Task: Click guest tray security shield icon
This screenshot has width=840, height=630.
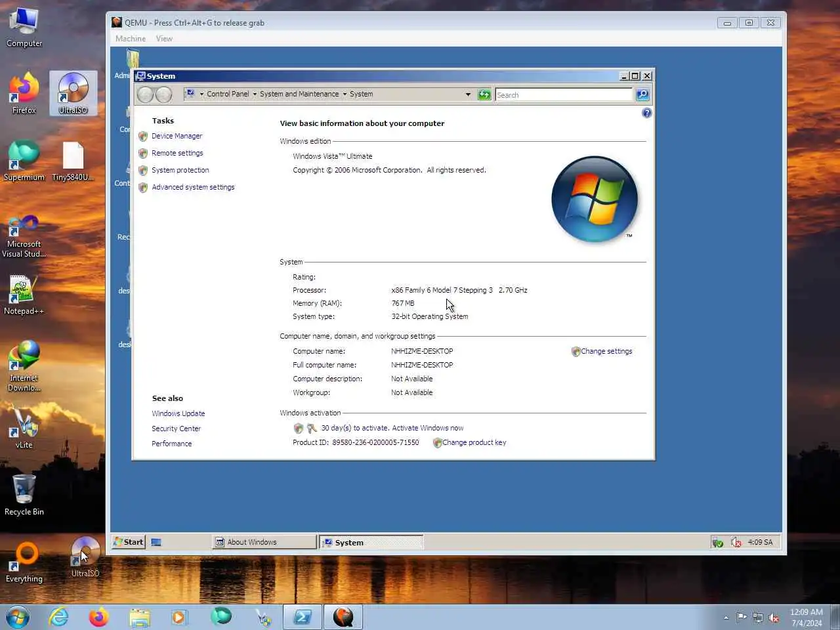Action: 718,543
